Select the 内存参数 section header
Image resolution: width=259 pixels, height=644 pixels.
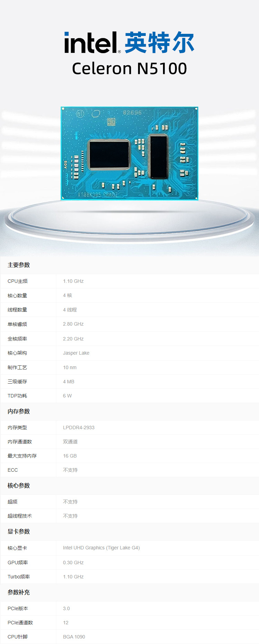pos(19,411)
